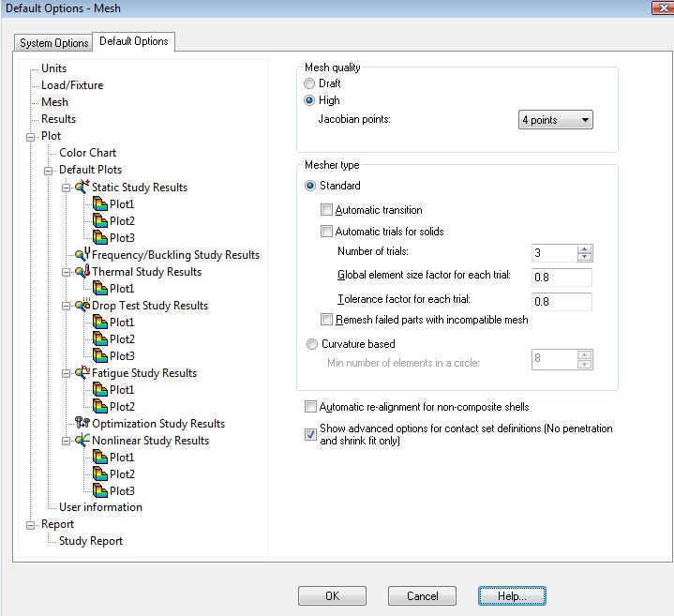This screenshot has height=616, width=674.
Task: Choose the Curvature based mesher
Action: tap(311, 344)
